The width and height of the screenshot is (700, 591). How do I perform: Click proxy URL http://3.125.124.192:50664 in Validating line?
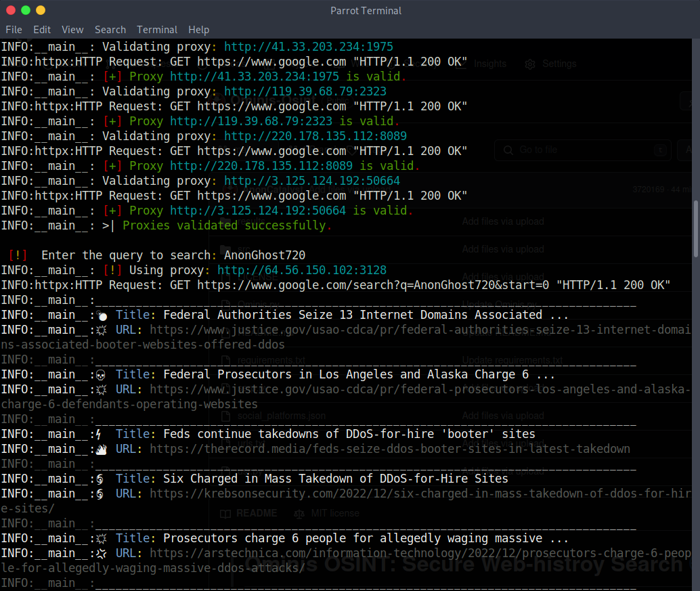312,181
